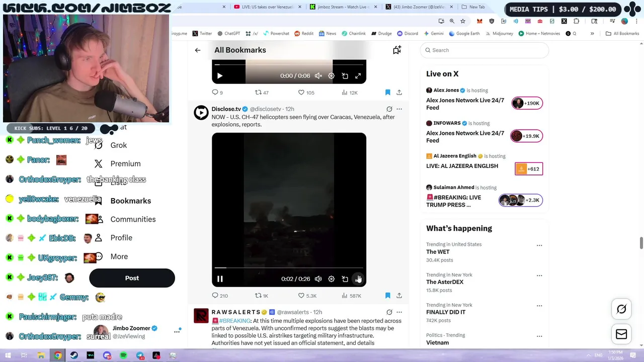Join the INFOWARS live with +19.9K
The height and width of the screenshot is (362, 644).
tap(527, 136)
